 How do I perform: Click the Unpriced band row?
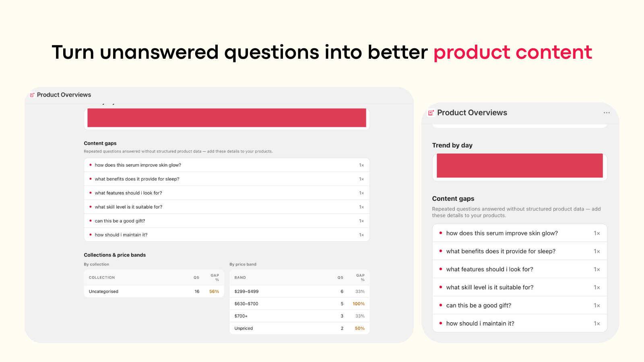pyautogui.click(x=299, y=328)
